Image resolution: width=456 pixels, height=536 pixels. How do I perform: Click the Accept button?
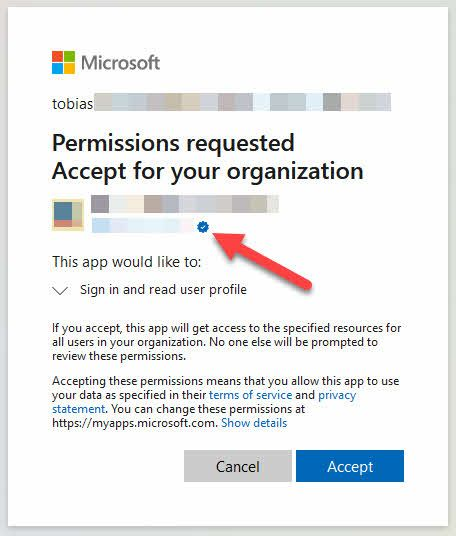point(350,466)
